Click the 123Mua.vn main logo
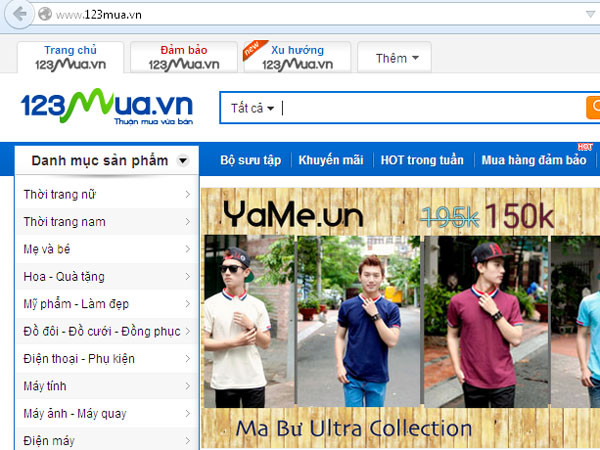Screen dimensions: 600x450 (x=107, y=106)
